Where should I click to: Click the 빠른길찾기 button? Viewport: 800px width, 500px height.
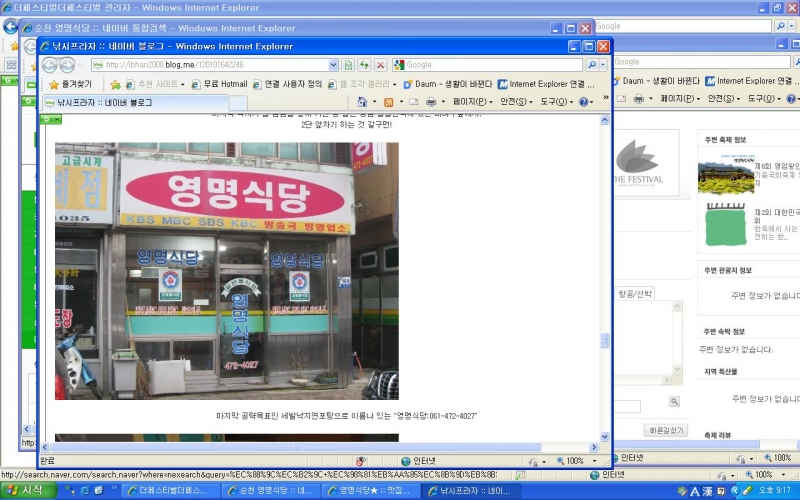click(x=666, y=430)
